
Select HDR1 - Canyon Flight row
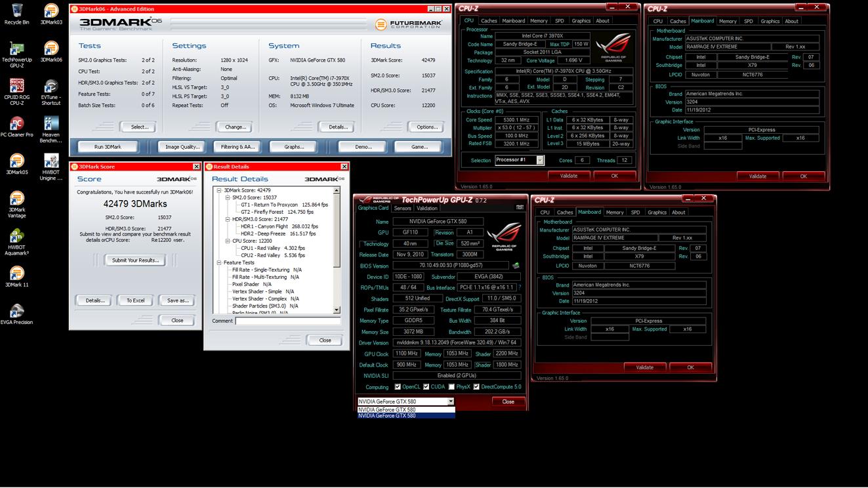279,226
